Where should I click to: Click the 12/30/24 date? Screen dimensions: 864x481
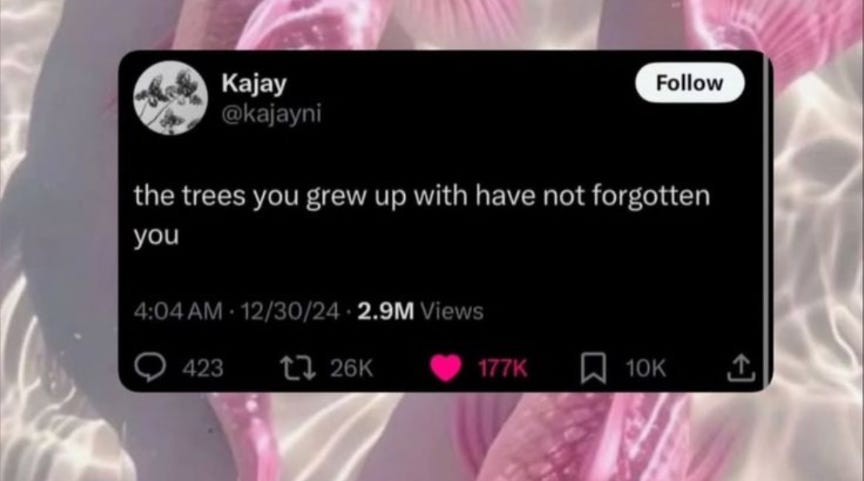(x=290, y=311)
